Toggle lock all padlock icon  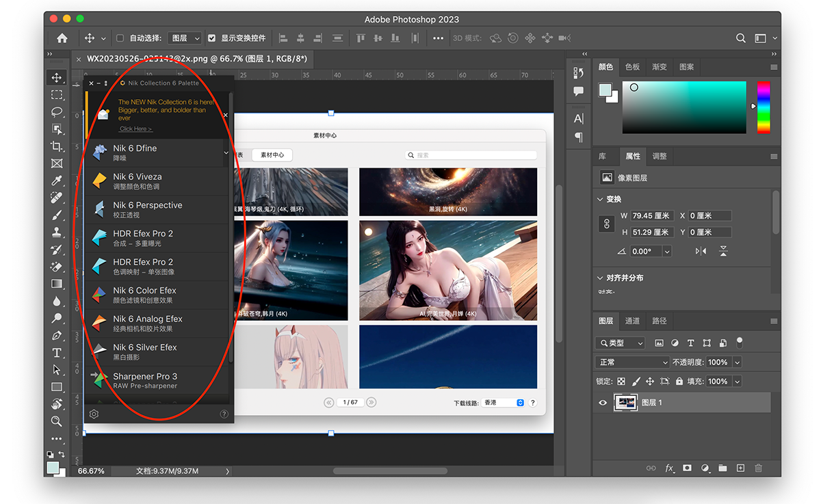point(679,381)
